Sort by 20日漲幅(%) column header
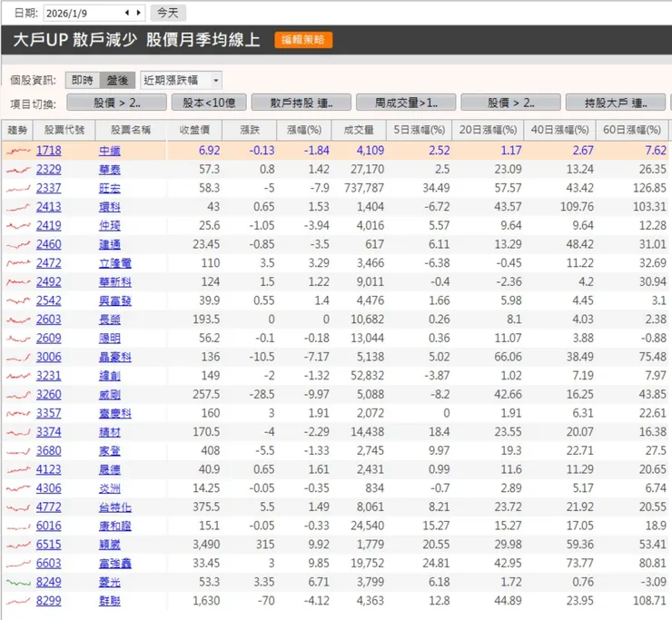The width and height of the screenshot is (672, 620). pyautogui.click(x=489, y=130)
